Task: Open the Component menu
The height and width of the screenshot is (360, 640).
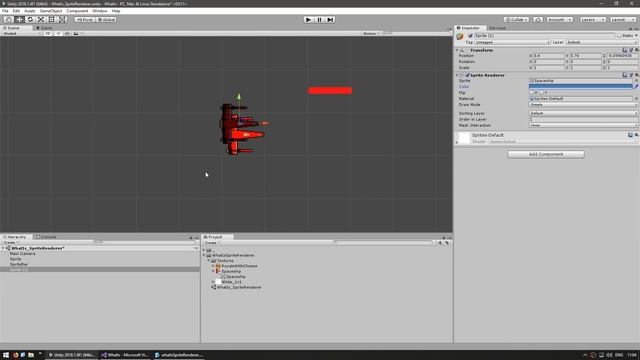Action: pyautogui.click(x=77, y=11)
